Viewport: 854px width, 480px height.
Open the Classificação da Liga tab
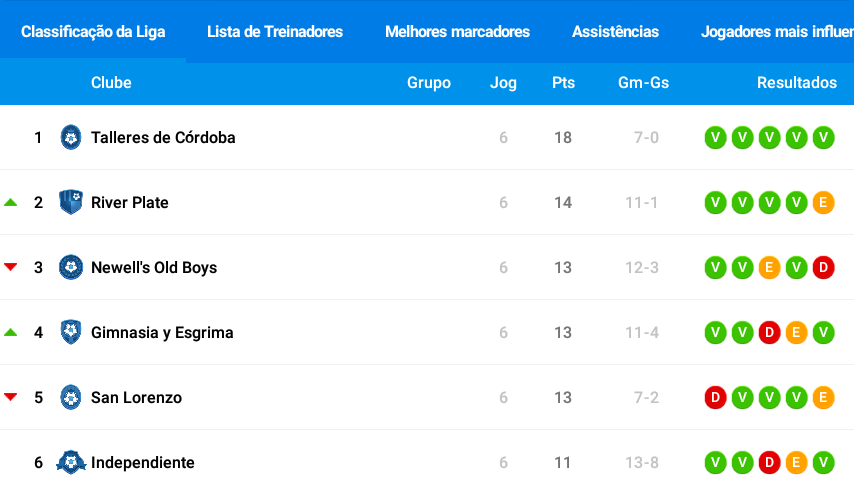click(93, 32)
